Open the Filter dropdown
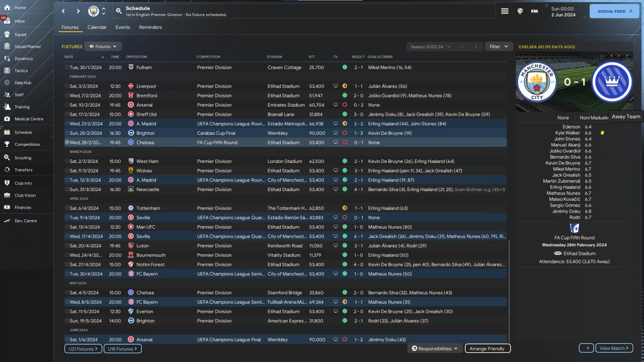The image size is (644, 362). [499, 46]
